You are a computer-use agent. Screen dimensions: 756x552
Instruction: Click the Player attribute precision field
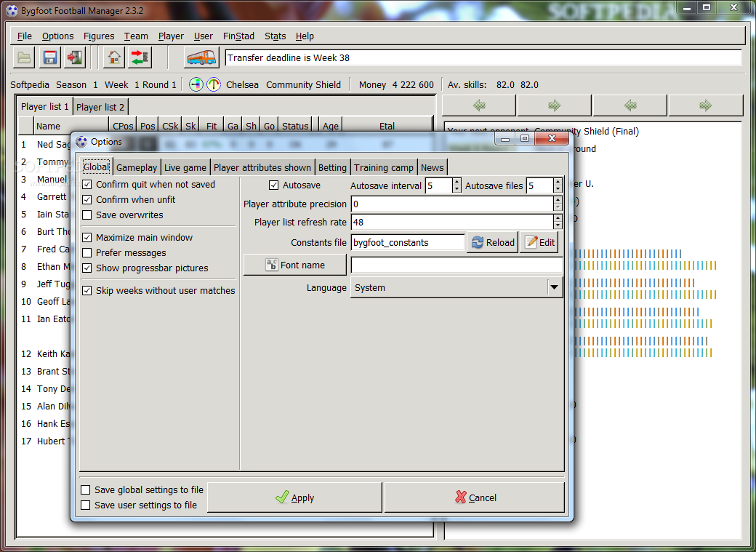[452, 204]
